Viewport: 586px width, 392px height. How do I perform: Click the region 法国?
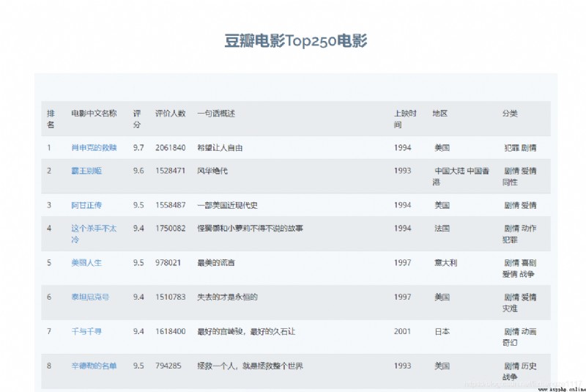coord(442,229)
